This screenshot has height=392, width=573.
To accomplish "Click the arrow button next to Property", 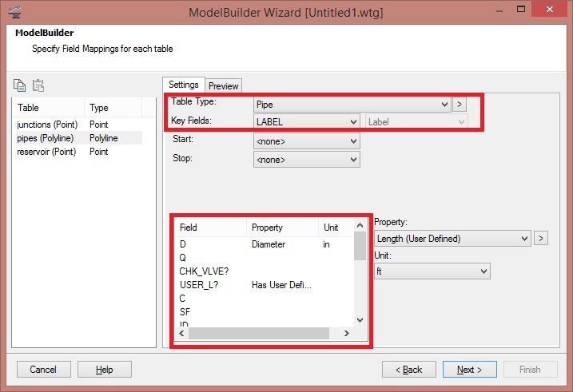I will coord(541,239).
